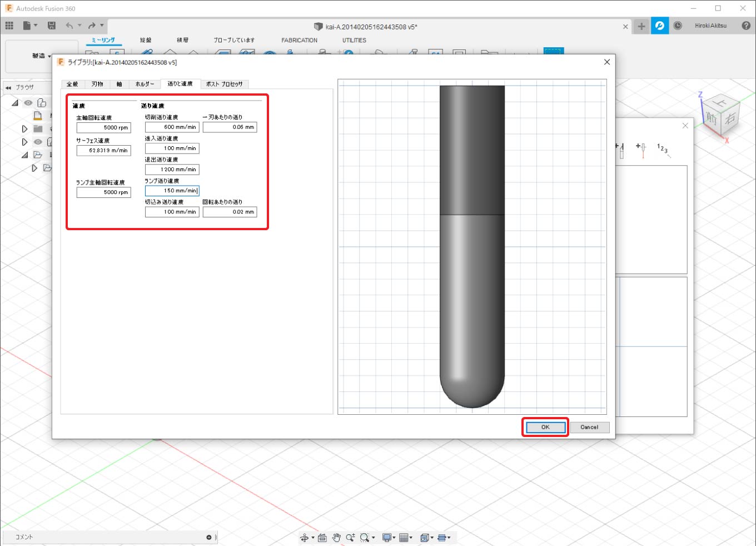Viewport: 756px width, 546px height.
Task: Click the new design plus tab icon
Action: 641,26
